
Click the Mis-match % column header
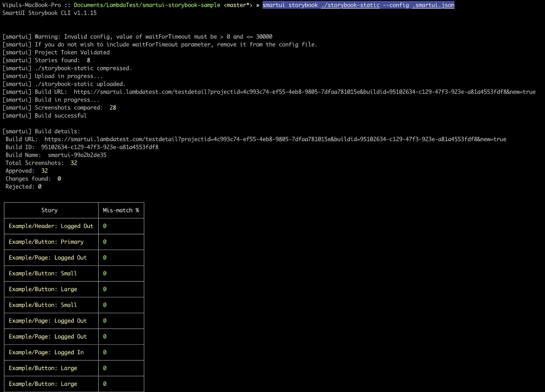click(x=121, y=210)
